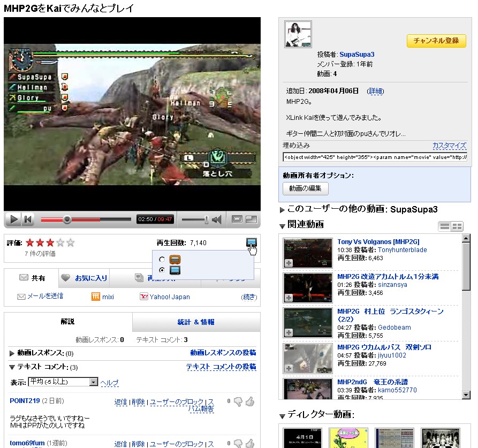Adjust the volume slider handle

point(207,219)
